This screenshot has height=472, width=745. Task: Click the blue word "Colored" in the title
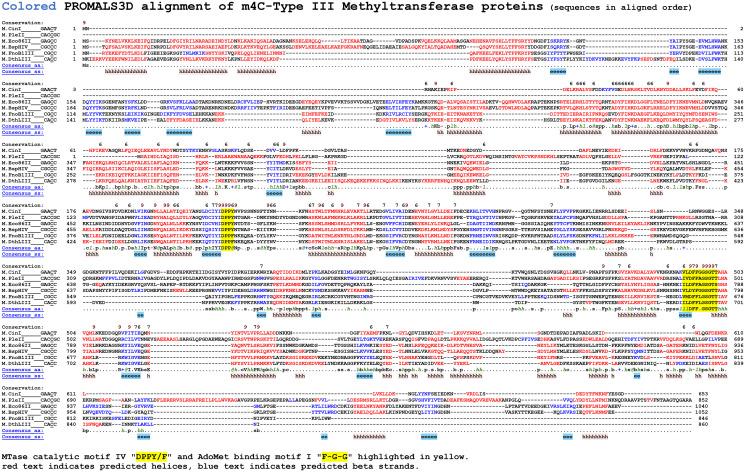click(x=29, y=7)
